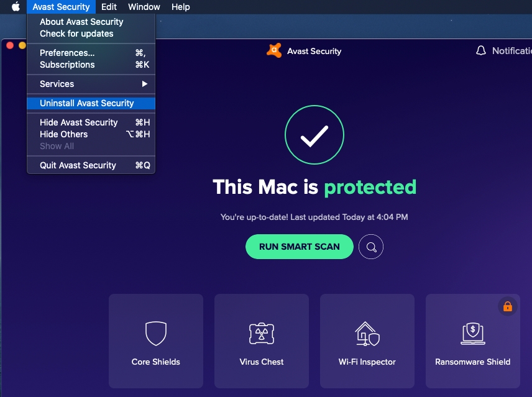Screen dimensions: 532x397
Task: Choose Hide Others
Action: click(x=91, y=134)
